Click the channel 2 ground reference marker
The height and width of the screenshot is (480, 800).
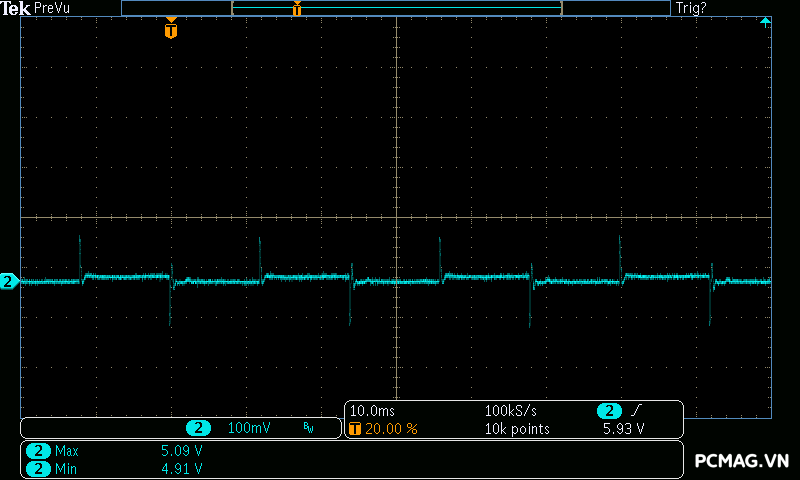(9, 282)
